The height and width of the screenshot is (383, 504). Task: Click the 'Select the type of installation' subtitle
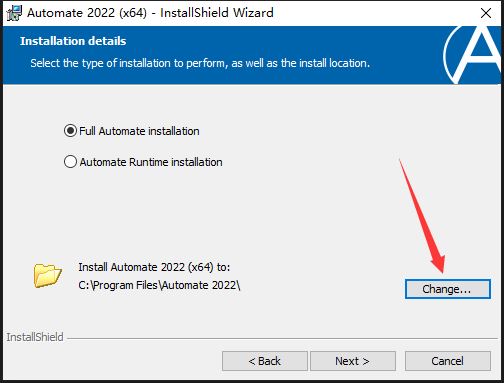pyautogui.click(x=200, y=63)
